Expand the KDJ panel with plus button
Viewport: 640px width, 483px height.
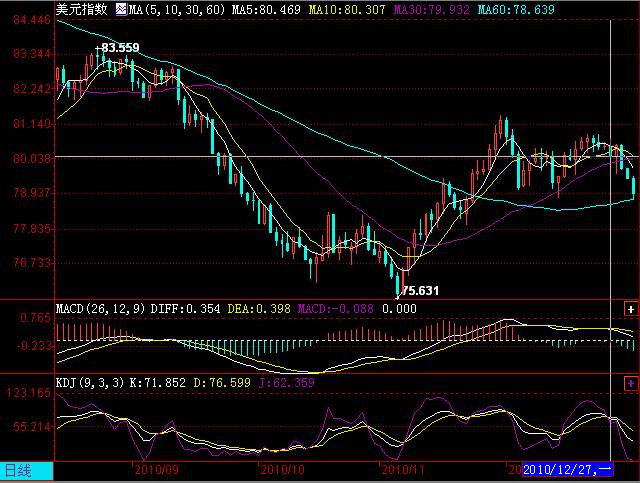click(631, 383)
